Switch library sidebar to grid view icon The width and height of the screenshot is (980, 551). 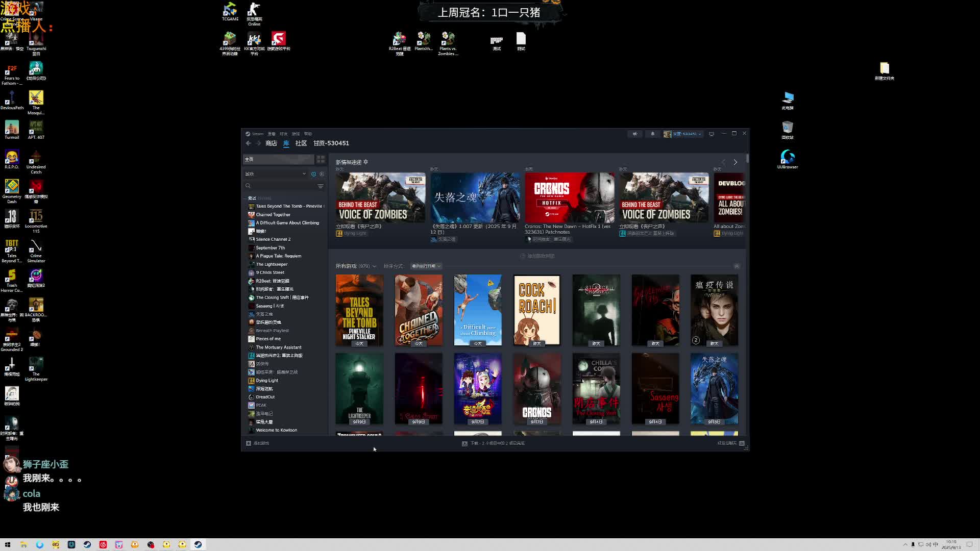[321, 159]
